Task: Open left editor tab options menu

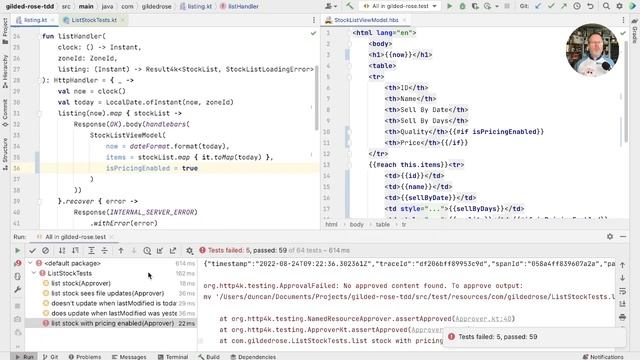Action: coord(313,20)
